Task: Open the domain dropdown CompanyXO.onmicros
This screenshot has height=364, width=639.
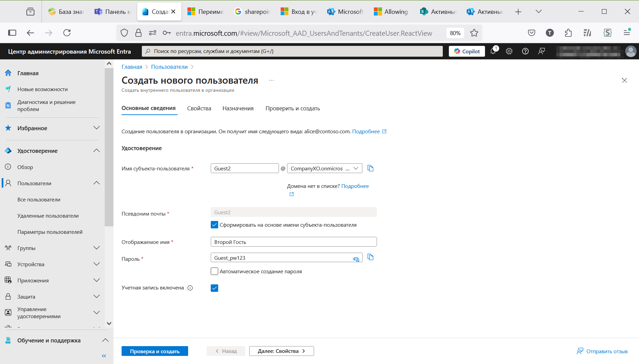Action: click(x=325, y=168)
